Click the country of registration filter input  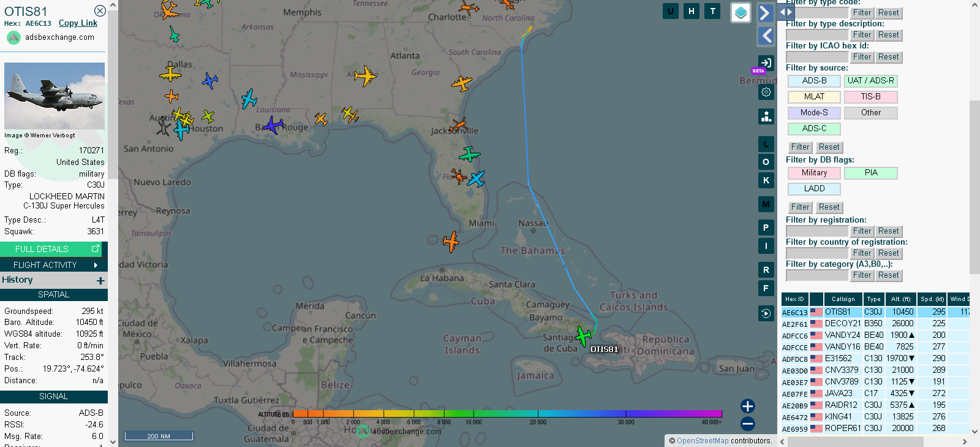pos(817,253)
